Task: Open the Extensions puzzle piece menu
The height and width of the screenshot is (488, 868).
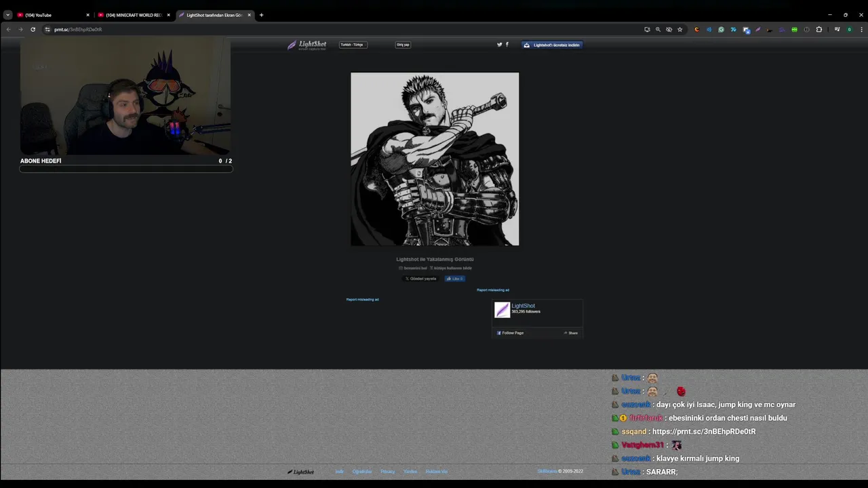Action: pos(818,29)
